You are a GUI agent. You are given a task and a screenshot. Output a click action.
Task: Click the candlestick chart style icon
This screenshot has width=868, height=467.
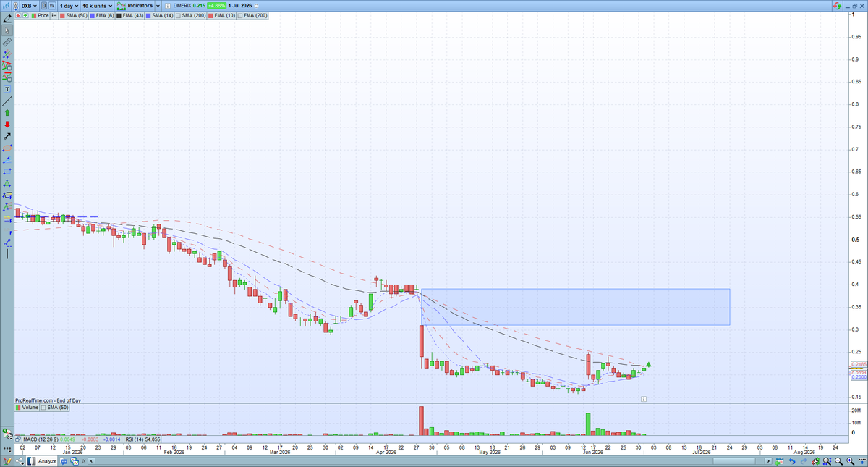tap(6, 5)
